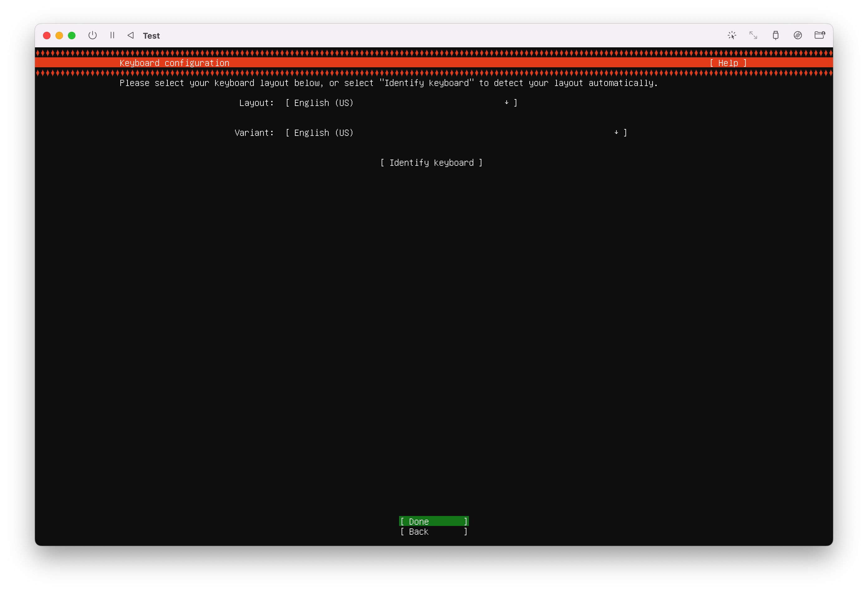Viewport: 868px width, 592px height.
Task: Go Back to the previous screen
Action: pyautogui.click(x=434, y=532)
